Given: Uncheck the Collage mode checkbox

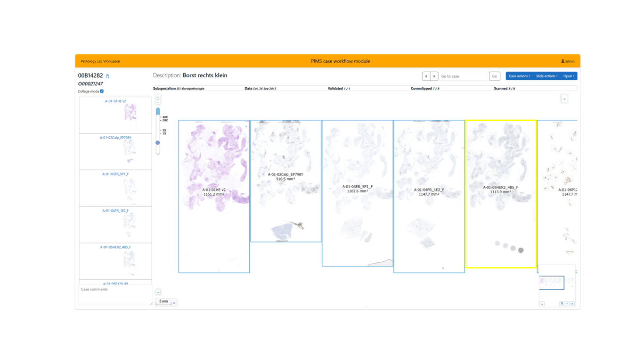Looking at the screenshot, I should [x=102, y=91].
